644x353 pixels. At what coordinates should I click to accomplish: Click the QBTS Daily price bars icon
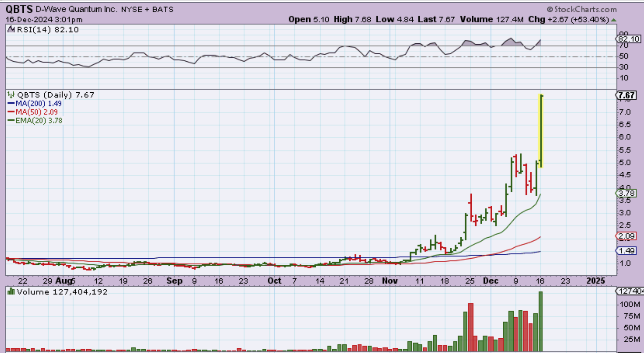point(11,95)
